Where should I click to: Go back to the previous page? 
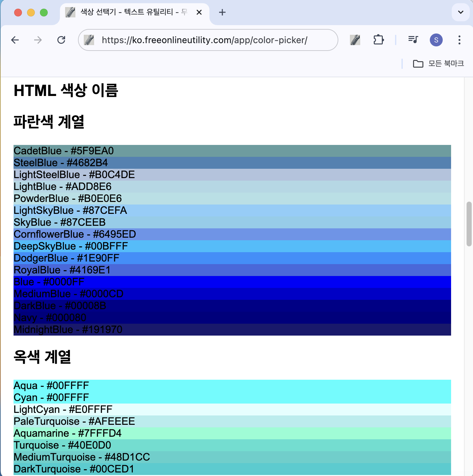coord(15,40)
